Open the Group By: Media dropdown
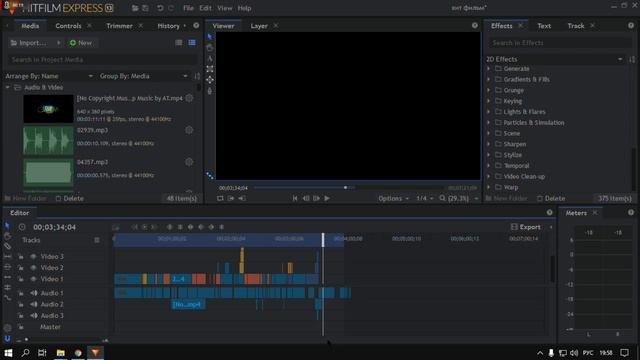 144,76
